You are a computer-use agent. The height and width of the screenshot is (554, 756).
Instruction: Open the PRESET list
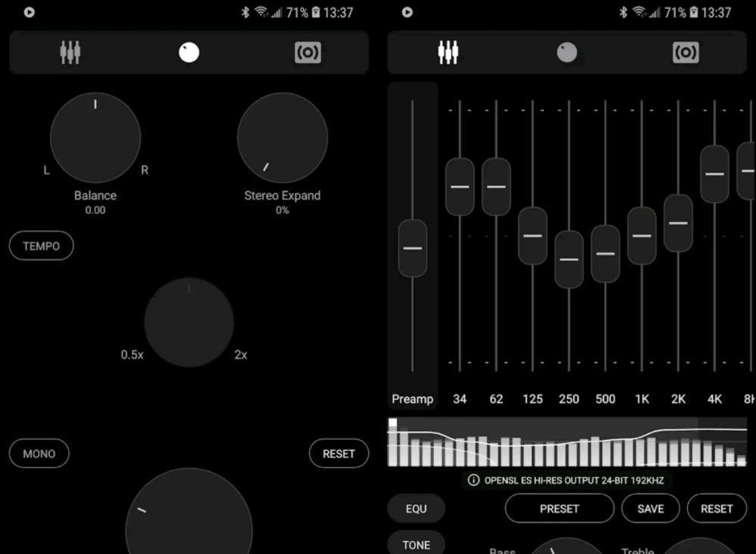[x=559, y=509]
